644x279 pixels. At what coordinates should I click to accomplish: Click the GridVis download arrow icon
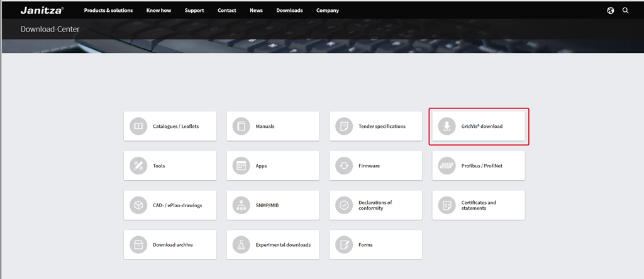(447, 127)
